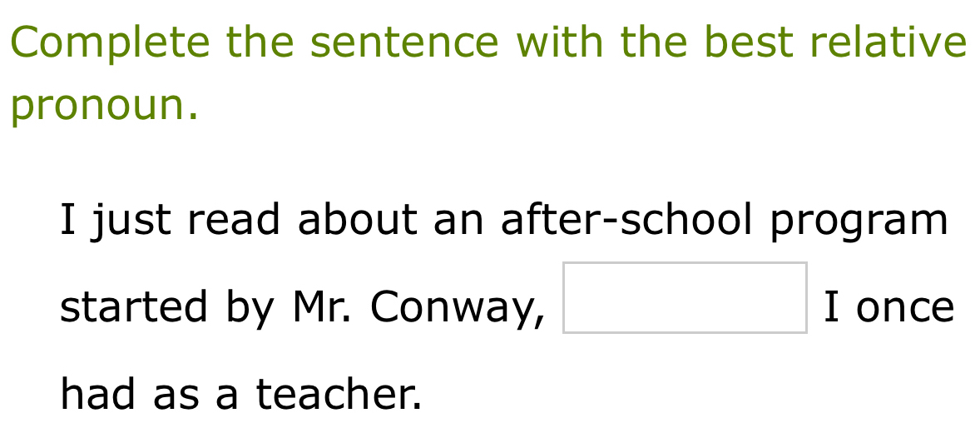
Task: Click the word 'with' in the heading
Action: click(554, 43)
